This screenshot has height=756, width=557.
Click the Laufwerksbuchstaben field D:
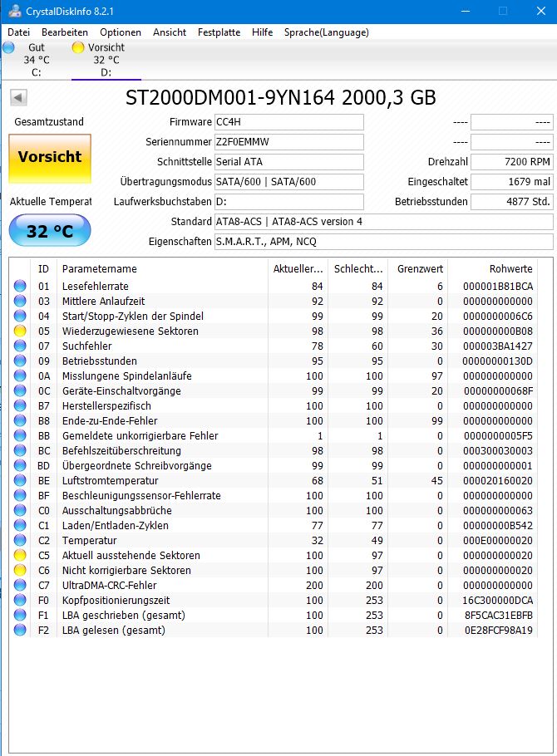288,202
